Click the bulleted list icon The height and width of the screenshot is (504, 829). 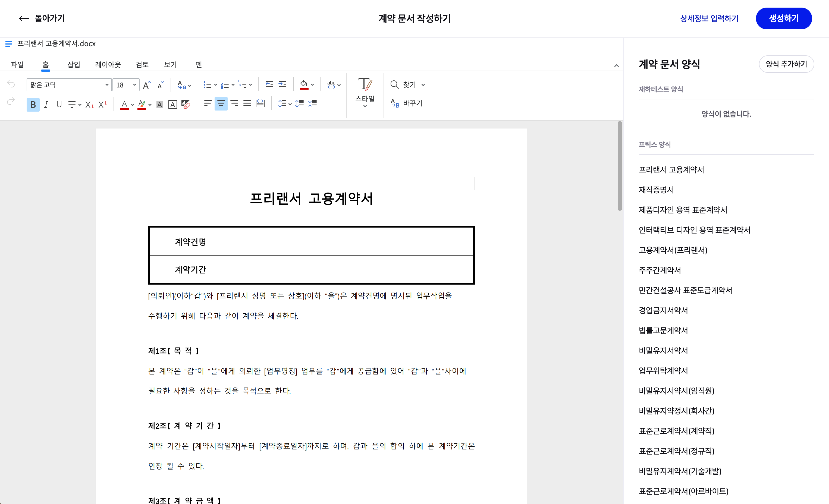[207, 85]
